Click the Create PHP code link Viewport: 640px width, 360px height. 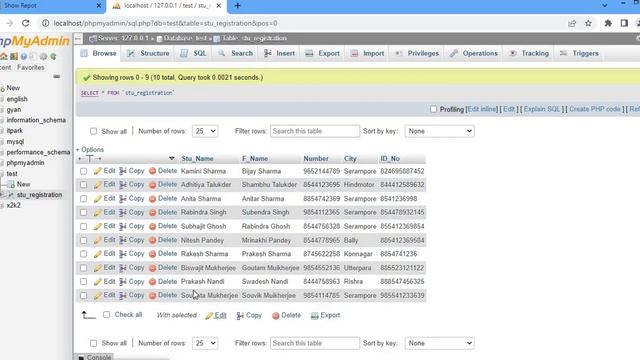pyautogui.click(x=595, y=109)
